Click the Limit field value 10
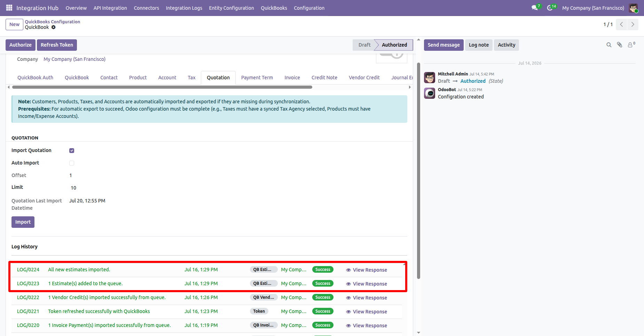644x336 pixels. coord(73,188)
